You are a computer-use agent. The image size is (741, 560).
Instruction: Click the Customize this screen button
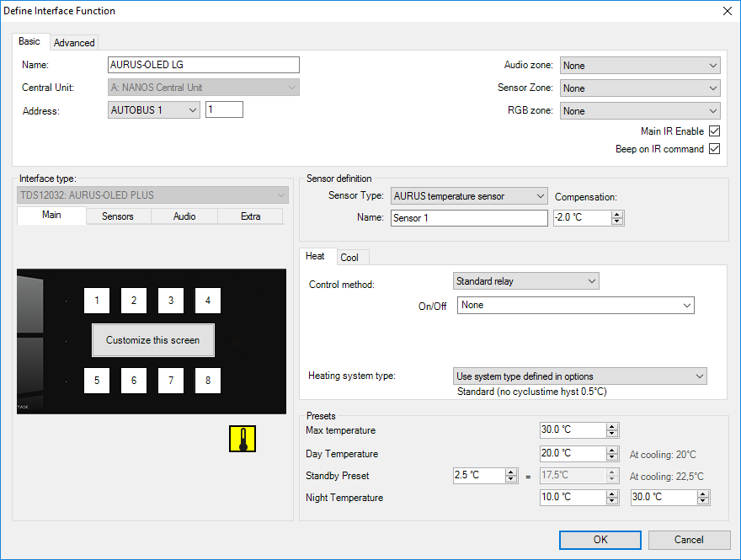153,340
